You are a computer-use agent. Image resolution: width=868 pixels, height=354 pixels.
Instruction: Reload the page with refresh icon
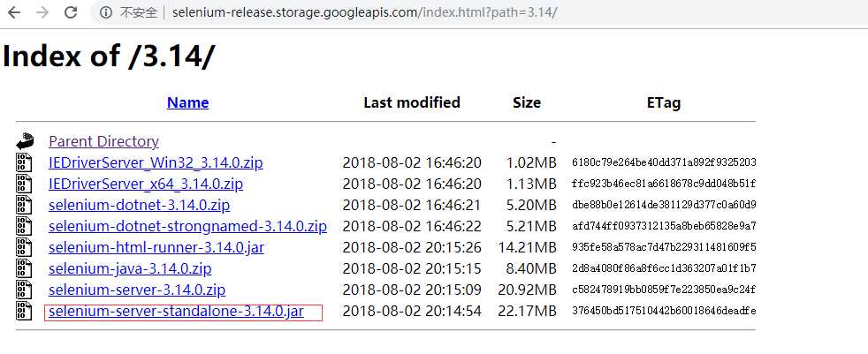[x=71, y=12]
